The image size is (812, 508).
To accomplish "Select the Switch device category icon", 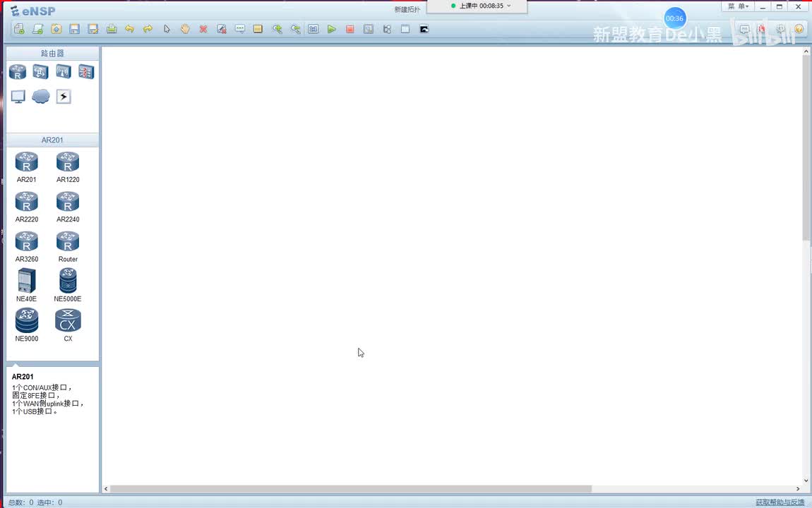I will [40, 72].
